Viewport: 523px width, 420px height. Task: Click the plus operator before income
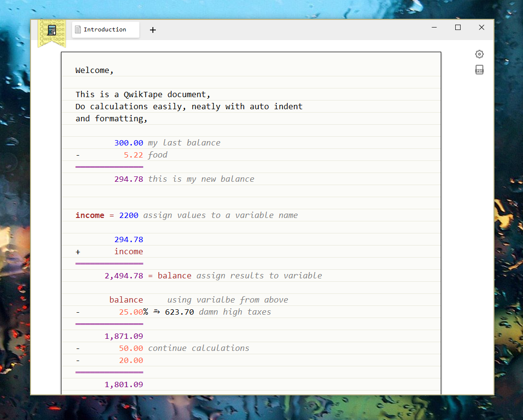pos(78,252)
